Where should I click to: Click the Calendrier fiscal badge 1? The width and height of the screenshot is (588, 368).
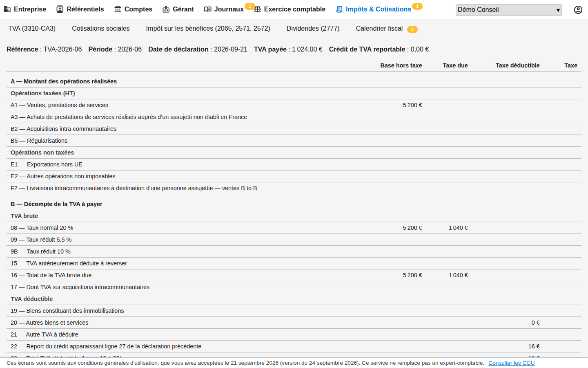tap(412, 29)
